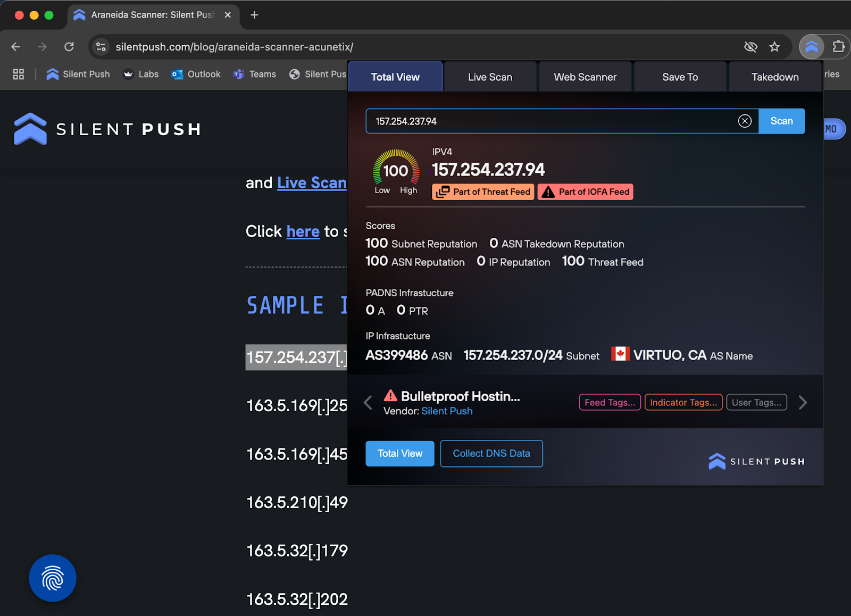
Task: Open the Live Scan link in the blog
Action: point(312,183)
